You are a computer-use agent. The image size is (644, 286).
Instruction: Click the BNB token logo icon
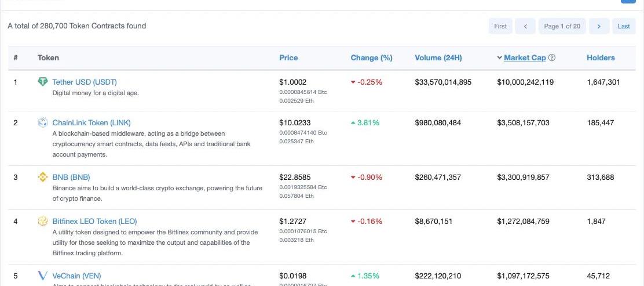tap(43, 177)
